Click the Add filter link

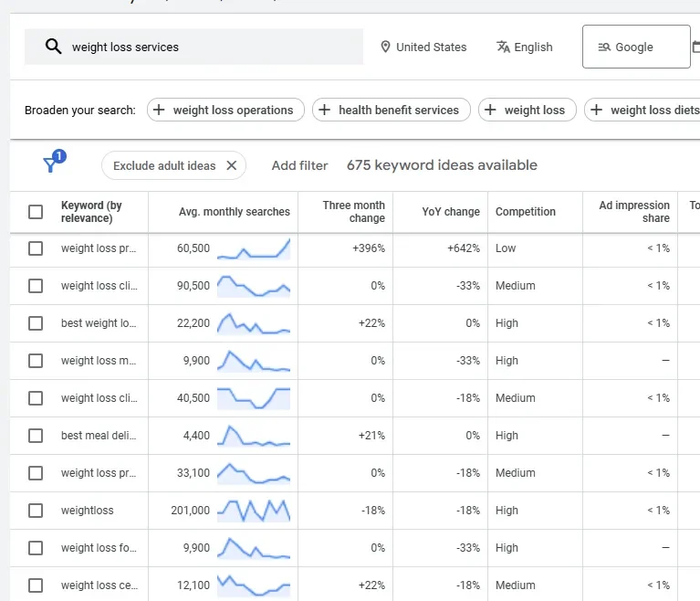299,165
